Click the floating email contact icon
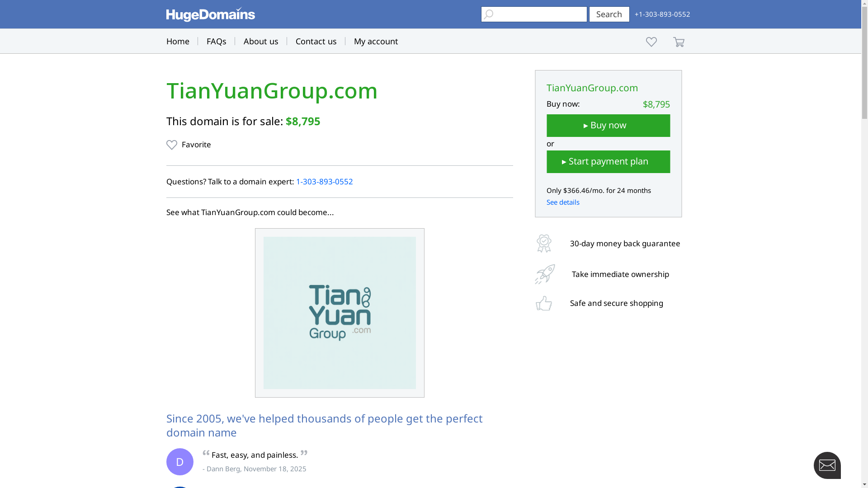Viewport: 868px width, 488px height. click(x=827, y=465)
